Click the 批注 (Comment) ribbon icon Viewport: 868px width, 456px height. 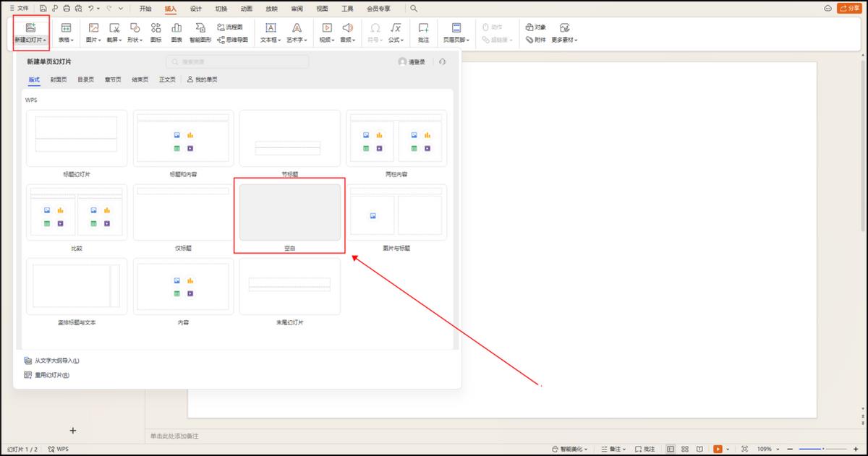tap(423, 28)
